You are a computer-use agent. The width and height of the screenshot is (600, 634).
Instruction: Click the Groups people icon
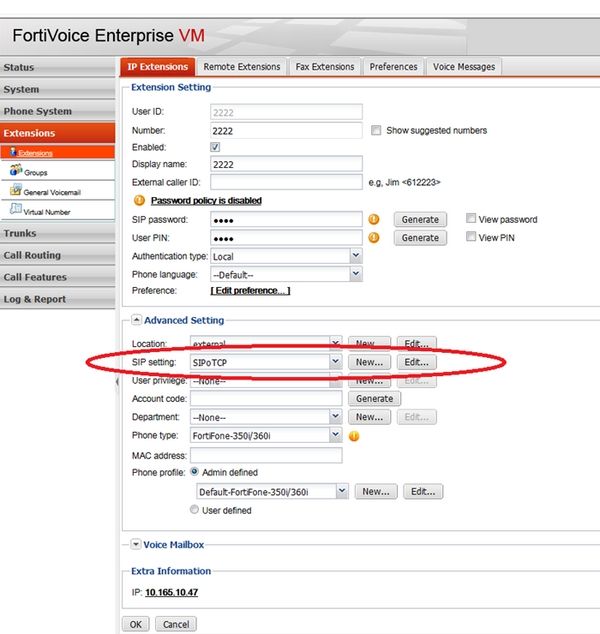tap(15, 171)
